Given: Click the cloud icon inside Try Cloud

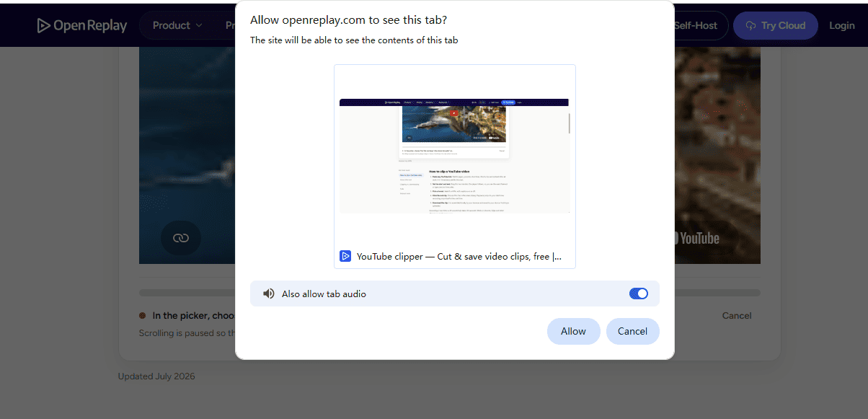Looking at the screenshot, I should coord(750,25).
